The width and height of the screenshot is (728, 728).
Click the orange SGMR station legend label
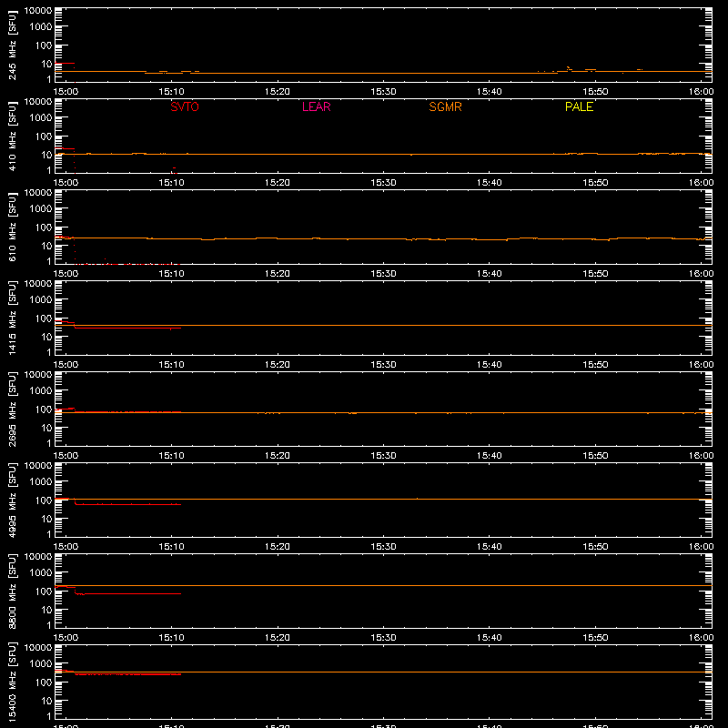[445, 106]
